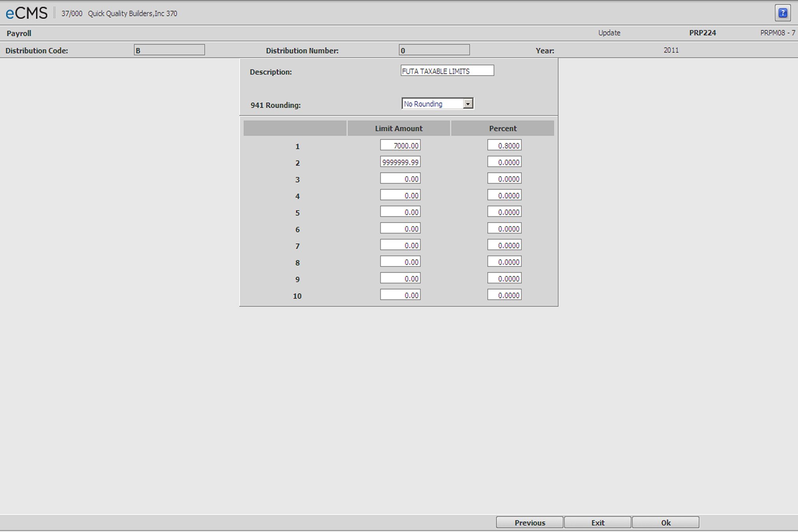Click the Limit Amount field for row 2
The width and height of the screenshot is (798, 532).
399,162
